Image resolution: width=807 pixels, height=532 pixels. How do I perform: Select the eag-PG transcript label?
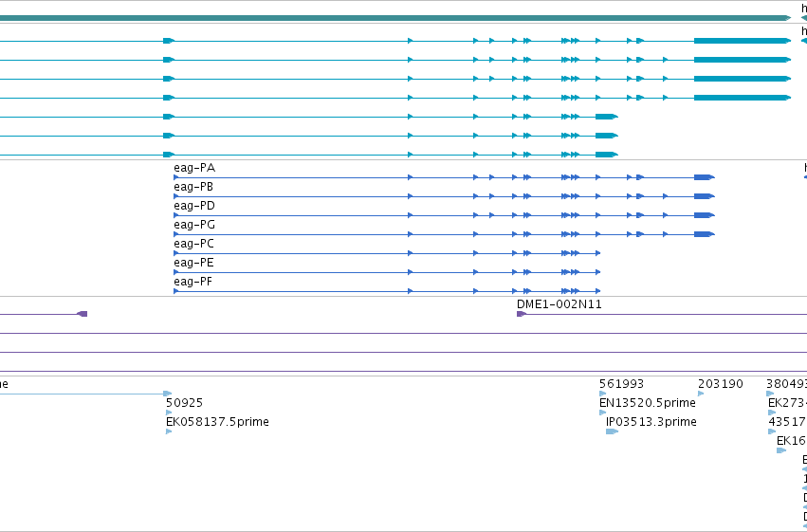tap(194, 225)
